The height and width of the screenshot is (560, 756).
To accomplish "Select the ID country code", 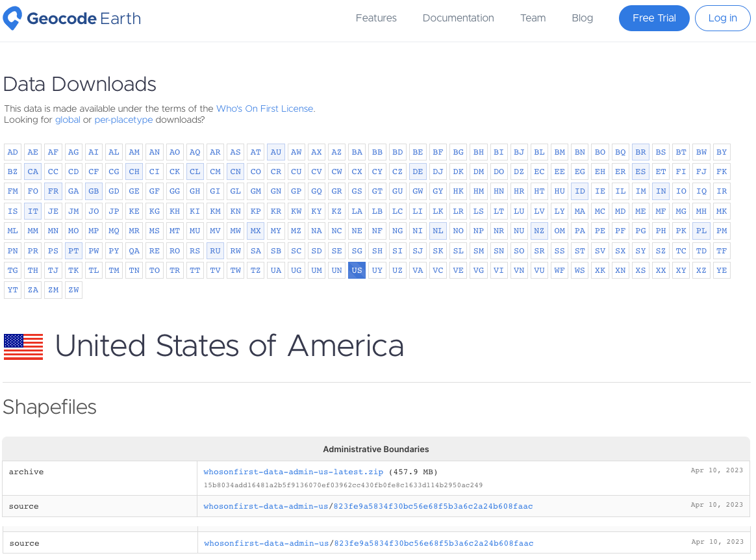I will 579,192.
